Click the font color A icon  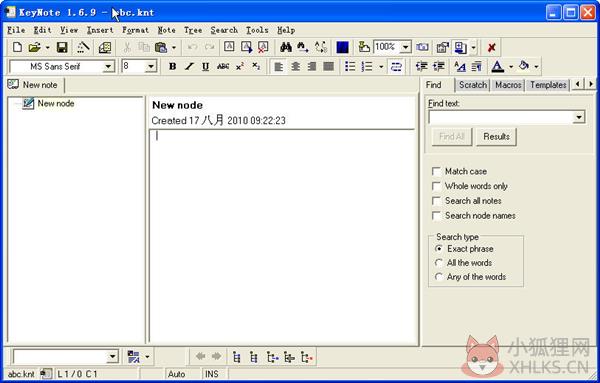[497, 67]
